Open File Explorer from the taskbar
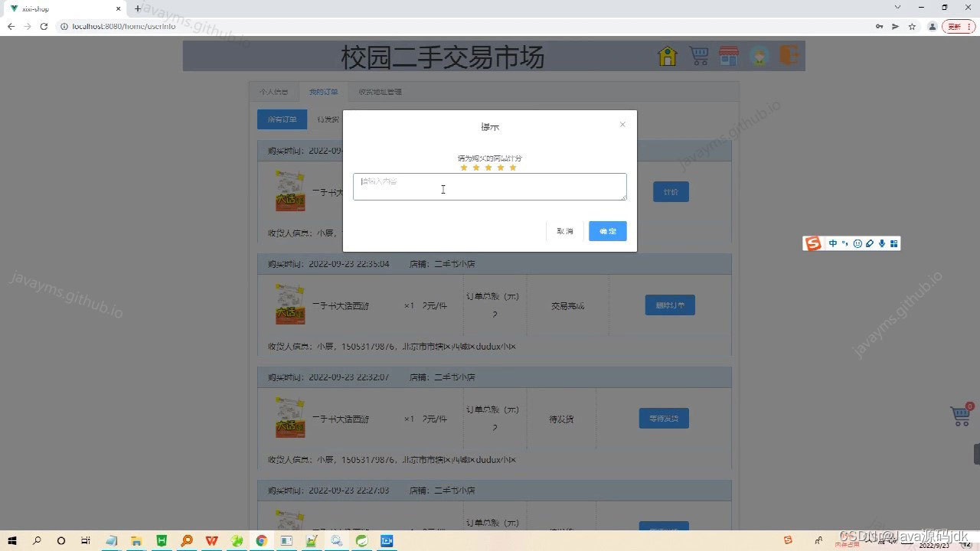The image size is (980, 551). click(136, 540)
